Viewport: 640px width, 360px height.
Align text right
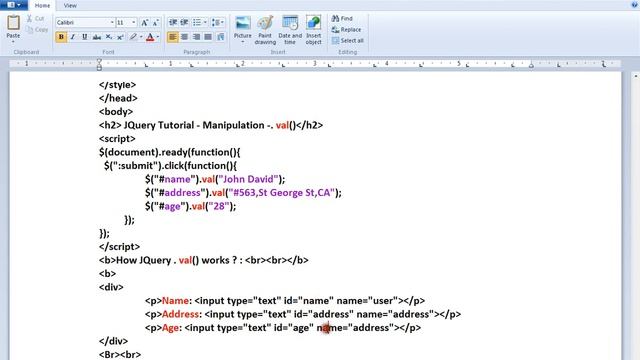click(x=196, y=37)
